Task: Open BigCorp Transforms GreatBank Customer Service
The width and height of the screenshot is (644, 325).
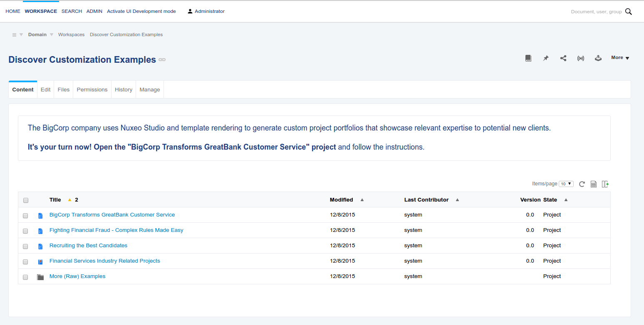Action: coord(112,214)
